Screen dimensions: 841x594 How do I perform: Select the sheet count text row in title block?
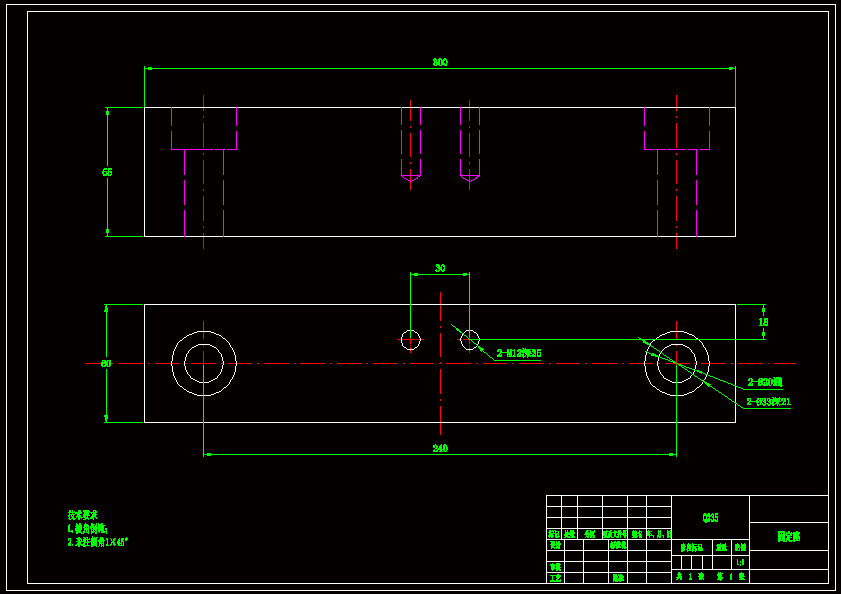point(710,576)
